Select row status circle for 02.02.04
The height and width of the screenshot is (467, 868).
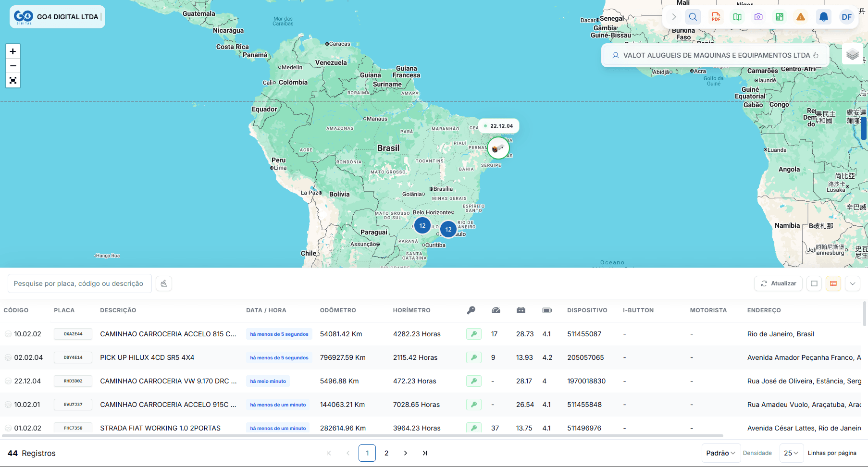point(8,357)
